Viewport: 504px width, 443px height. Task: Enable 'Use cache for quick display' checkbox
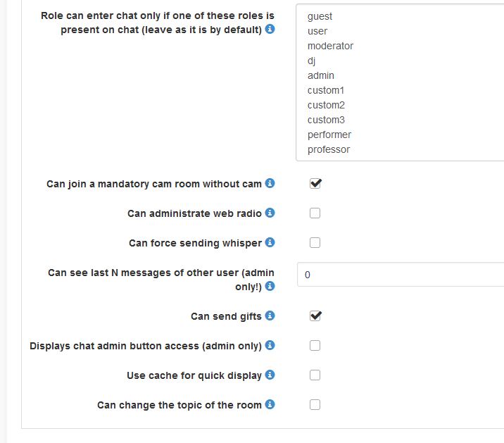[x=315, y=375]
